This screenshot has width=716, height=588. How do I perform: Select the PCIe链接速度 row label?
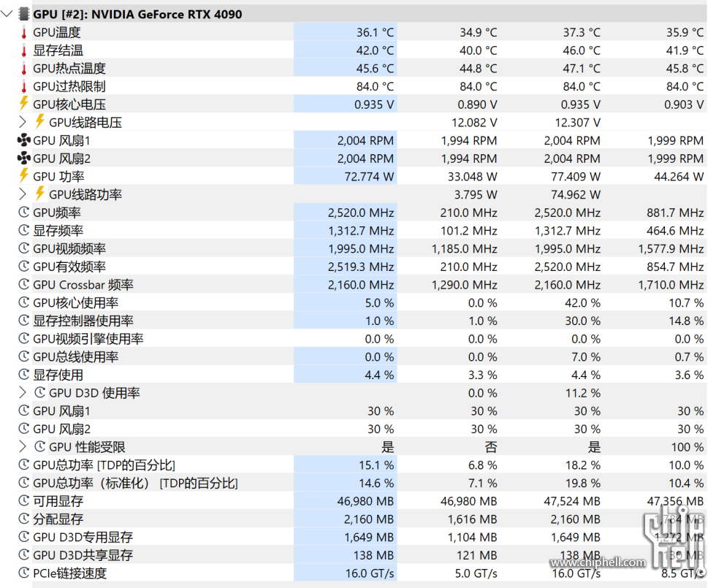70,573
